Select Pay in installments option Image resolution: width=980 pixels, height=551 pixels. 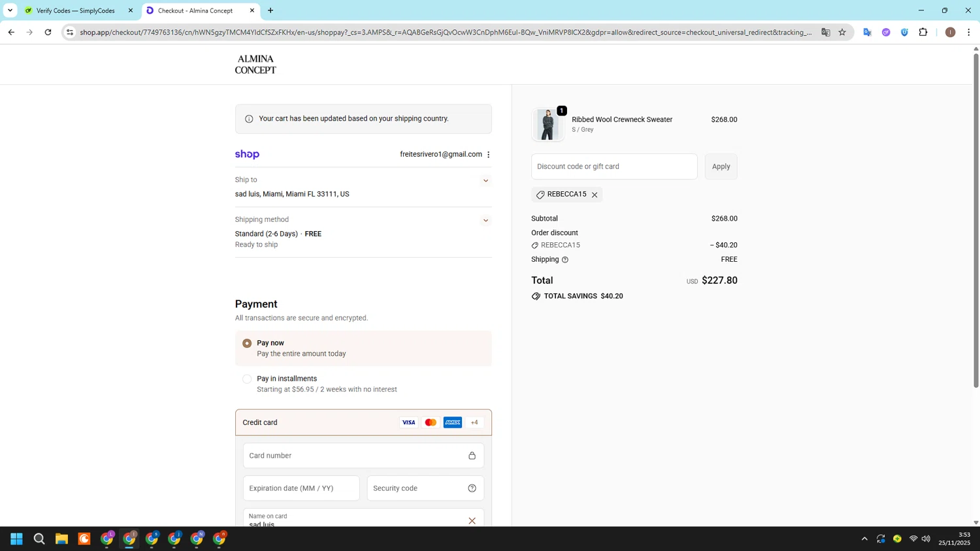(x=247, y=379)
